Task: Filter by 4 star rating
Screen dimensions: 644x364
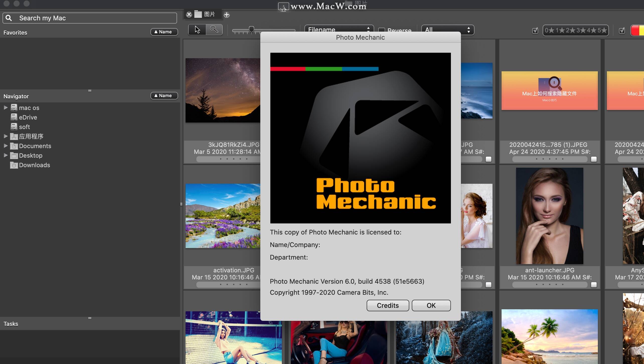Action: tap(592, 30)
